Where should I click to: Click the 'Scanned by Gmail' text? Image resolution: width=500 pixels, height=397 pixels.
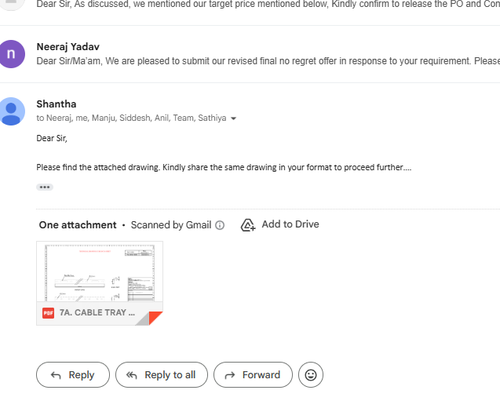[171, 225]
